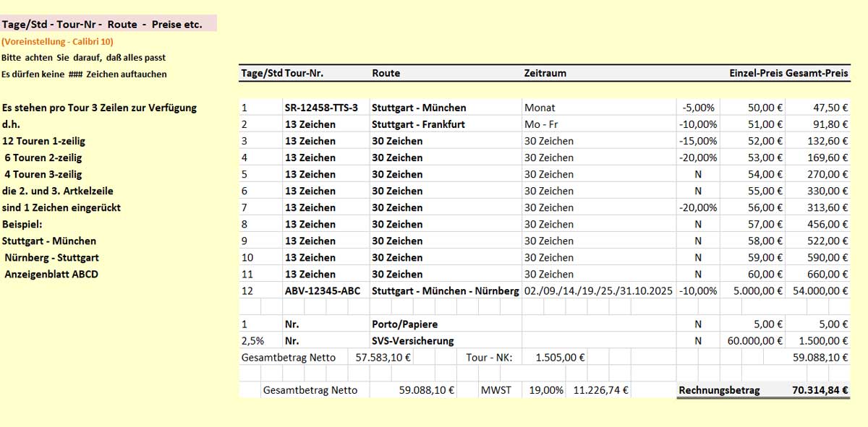Screen dimensions: 868x427
Task: Select tour number cell 'SR-12458-TTS-3'
Action: pos(321,108)
